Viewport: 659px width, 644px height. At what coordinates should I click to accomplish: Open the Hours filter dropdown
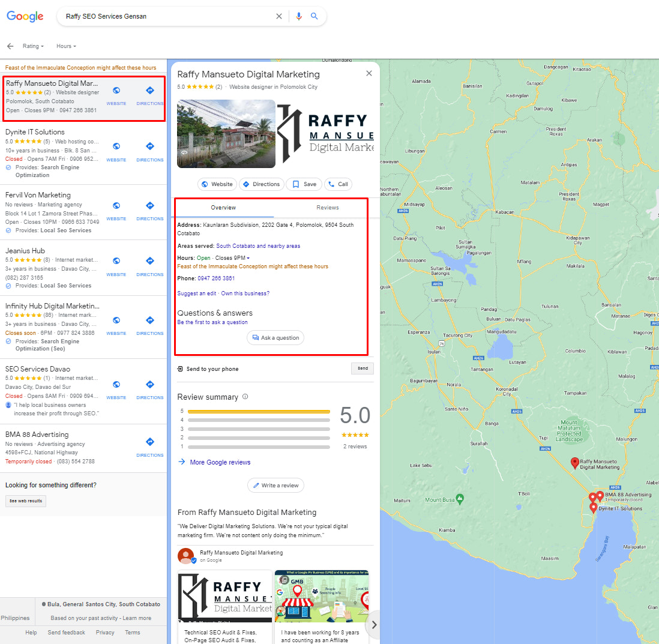coord(67,46)
